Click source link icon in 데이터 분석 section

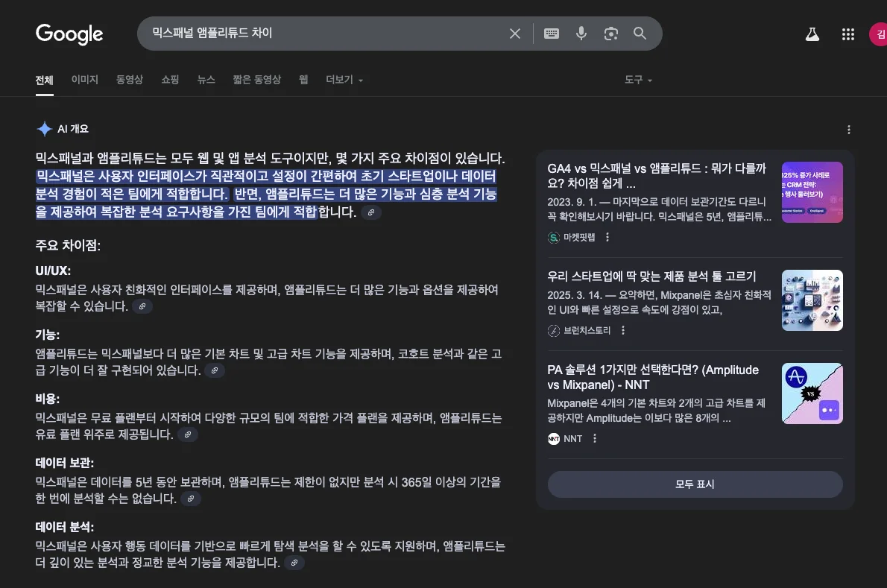click(294, 563)
